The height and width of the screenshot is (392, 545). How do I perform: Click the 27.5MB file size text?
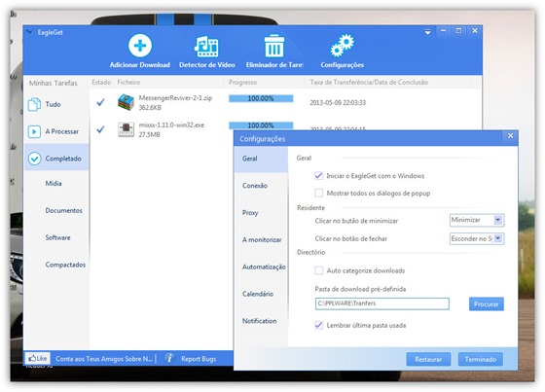150,134
